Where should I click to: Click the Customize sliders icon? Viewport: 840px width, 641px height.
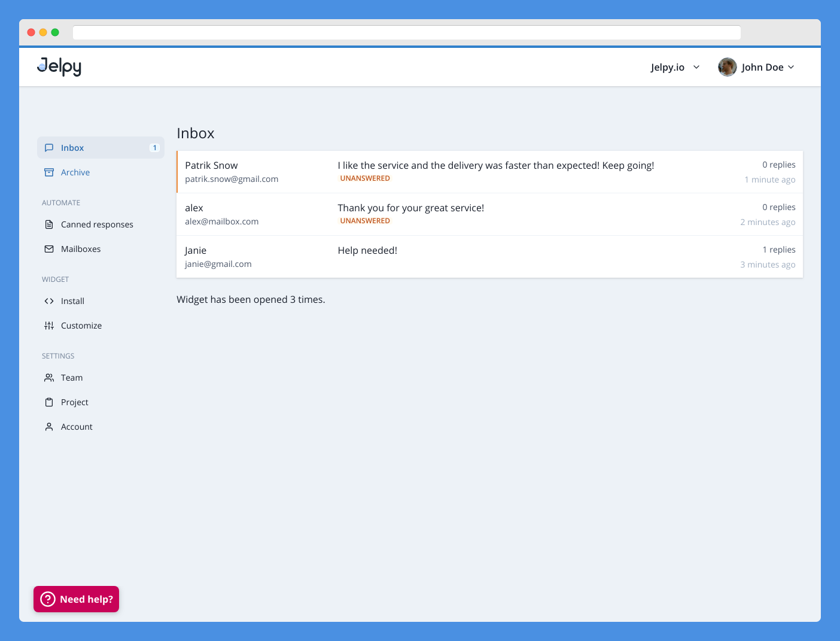coord(49,326)
